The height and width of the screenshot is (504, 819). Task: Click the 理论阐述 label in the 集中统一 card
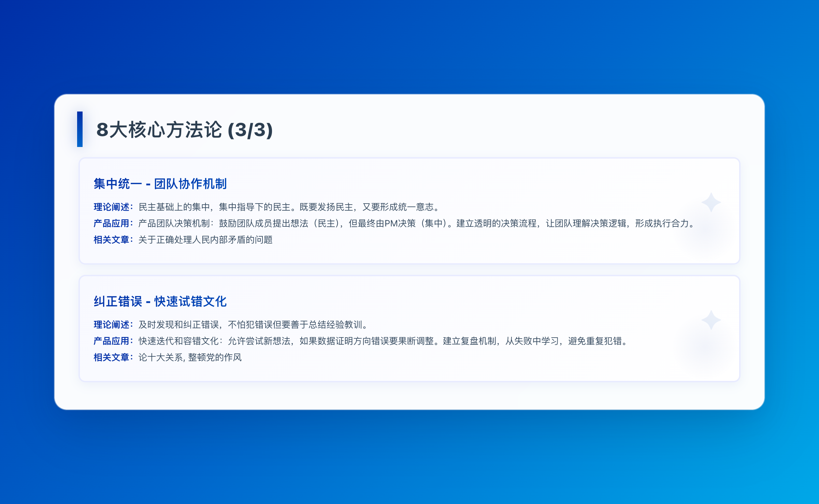pyautogui.click(x=112, y=207)
